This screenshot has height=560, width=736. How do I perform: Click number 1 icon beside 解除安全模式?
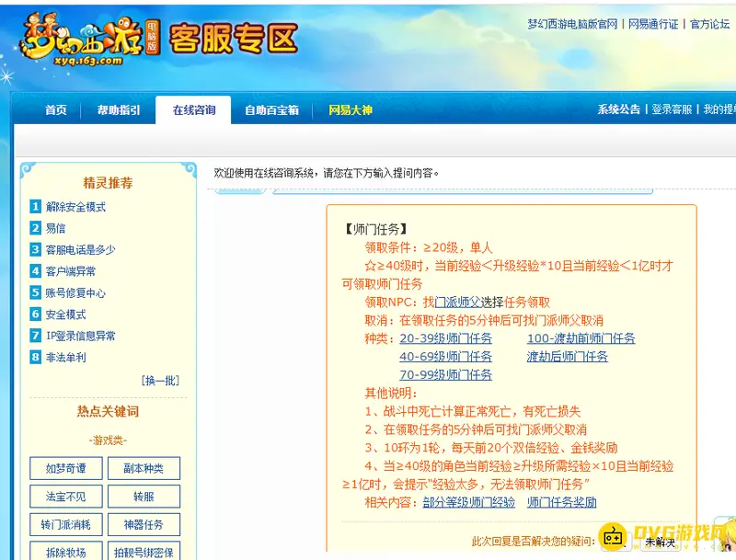[x=36, y=206]
